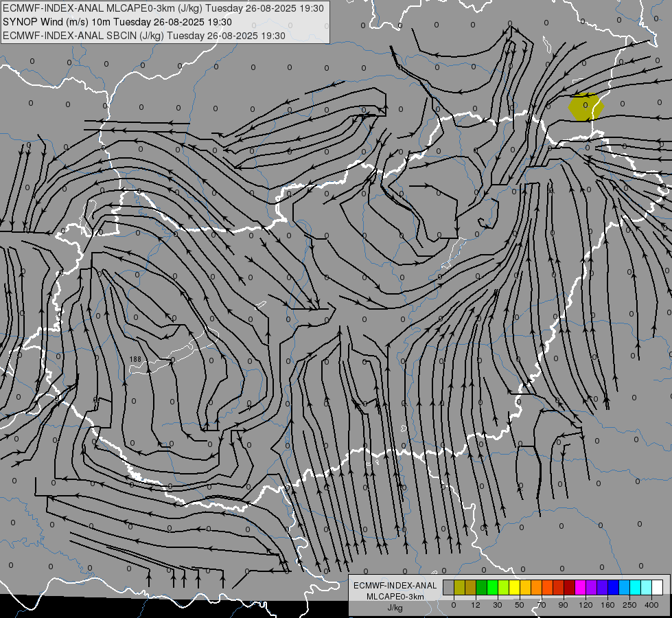Click the 188 value label on the map

pyautogui.click(x=135, y=359)
